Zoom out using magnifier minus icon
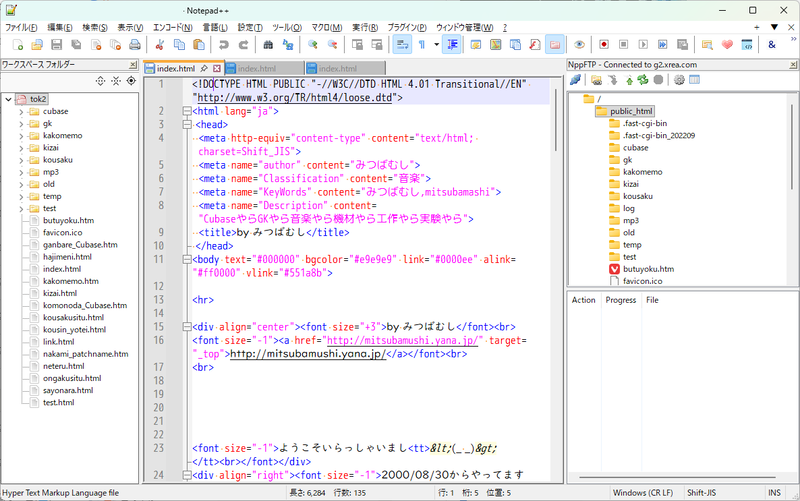 tap(332, 45)
